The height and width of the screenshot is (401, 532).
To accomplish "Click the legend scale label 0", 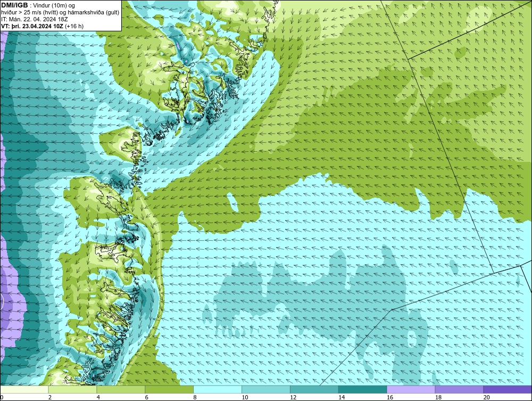I will pyautogui.click(x=2, y=397).
